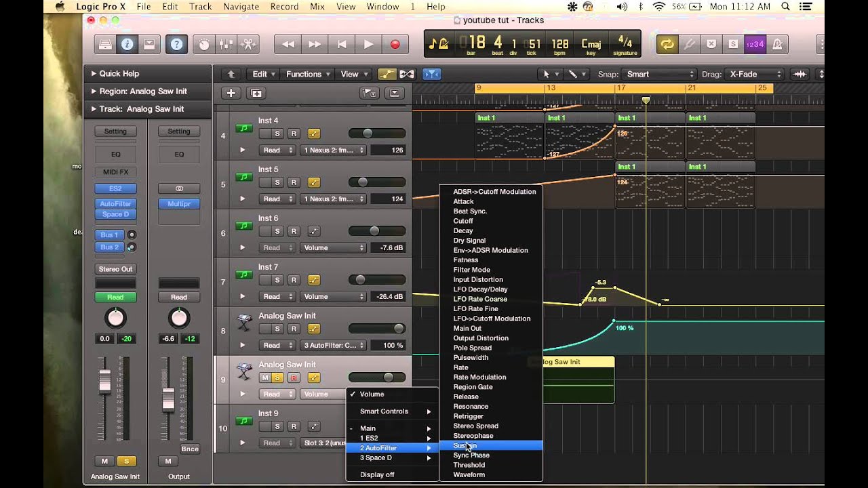The width and height of the screenshot is (868, 488).
Task: Click the duplicate track button
Action: coord(256,94)
